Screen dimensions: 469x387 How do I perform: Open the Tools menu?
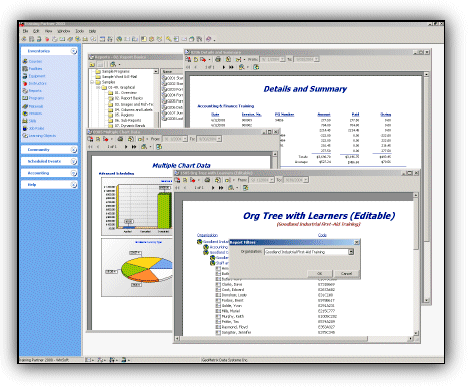pos(80,31)
